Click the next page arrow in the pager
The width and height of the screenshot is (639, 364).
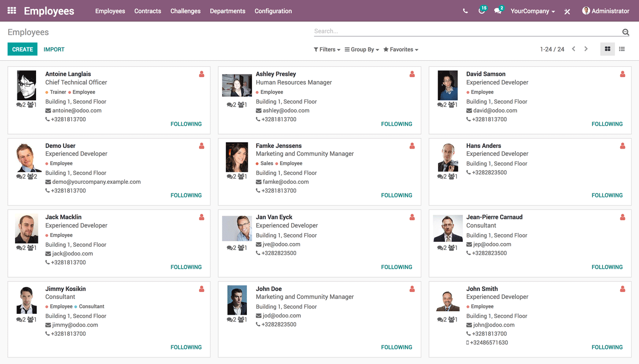coord(586,49)
